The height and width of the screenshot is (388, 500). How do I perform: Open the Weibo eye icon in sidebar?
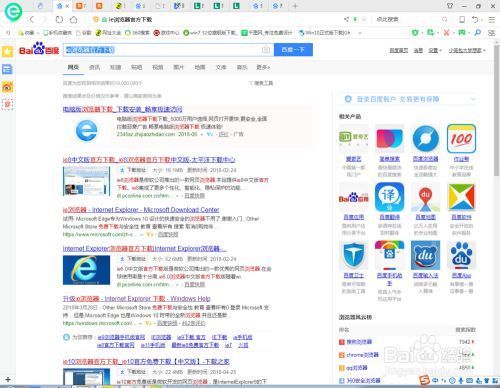coord(7,87)
